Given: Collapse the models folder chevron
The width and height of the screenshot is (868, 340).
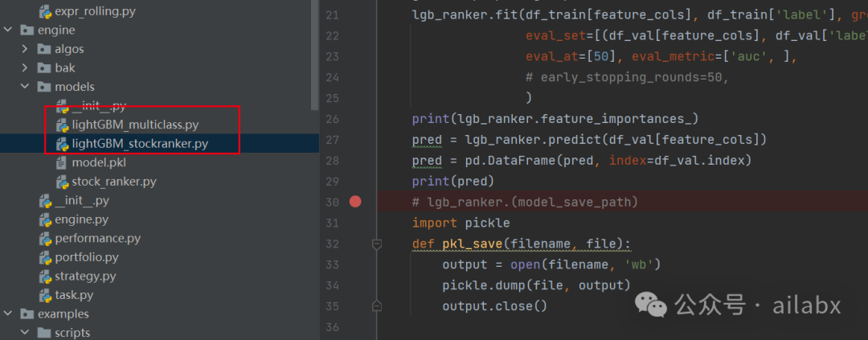Looking at the screenshot, I should 24,87.
